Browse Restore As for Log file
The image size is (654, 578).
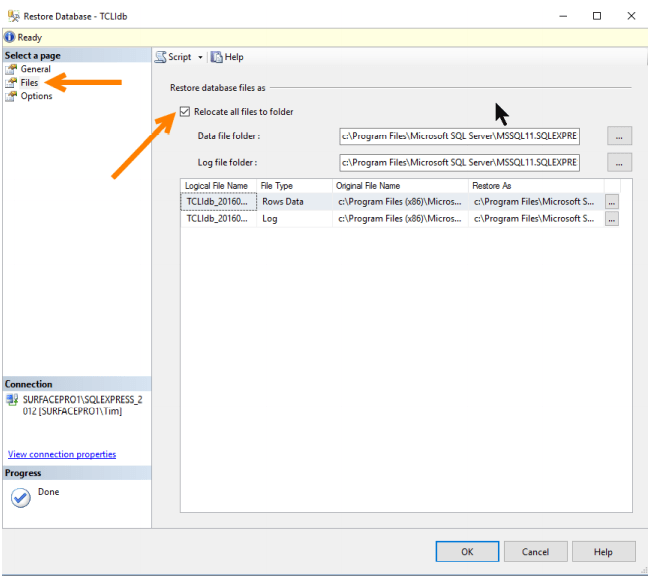[x=611, y=219]
